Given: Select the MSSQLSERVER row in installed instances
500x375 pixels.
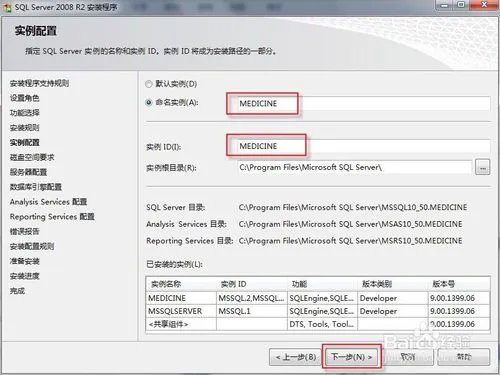Looking at the screenshot, I should tap(318, 311).
